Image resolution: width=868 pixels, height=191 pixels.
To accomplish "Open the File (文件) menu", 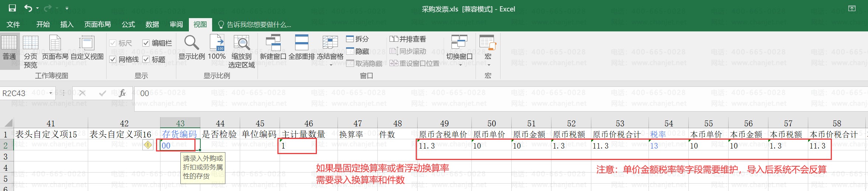I will click(13, 24).
